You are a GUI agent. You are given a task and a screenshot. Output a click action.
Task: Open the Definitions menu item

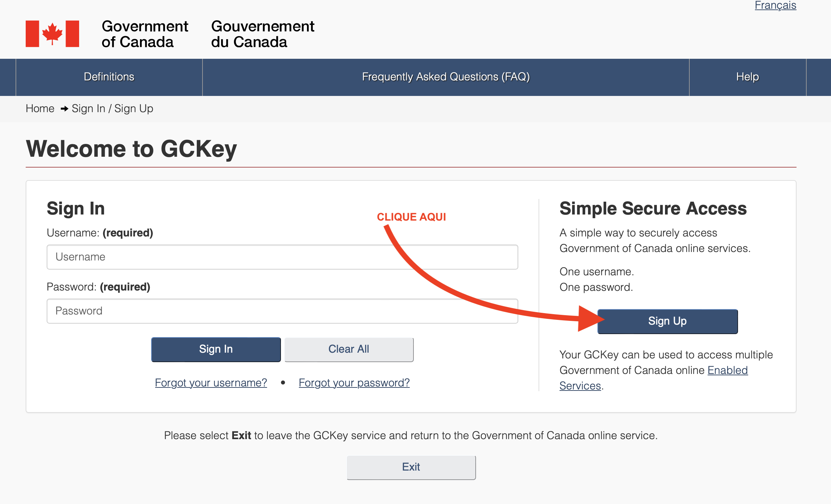point(109,77)
